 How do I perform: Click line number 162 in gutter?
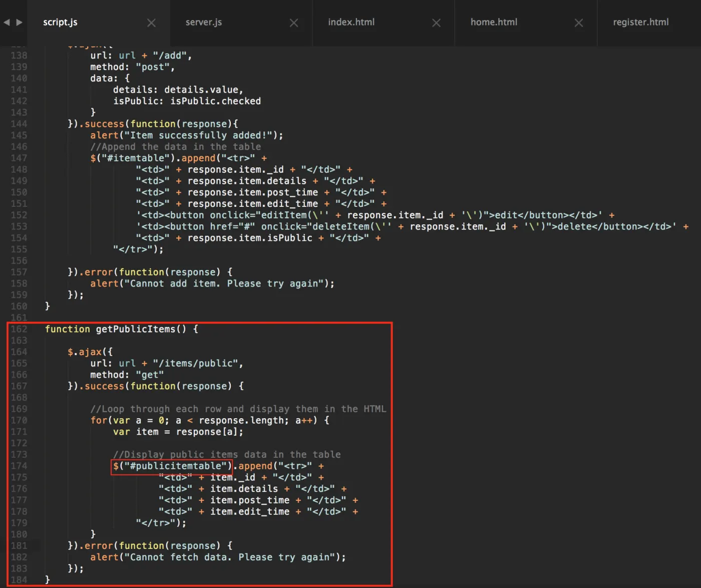pos(19,329)
